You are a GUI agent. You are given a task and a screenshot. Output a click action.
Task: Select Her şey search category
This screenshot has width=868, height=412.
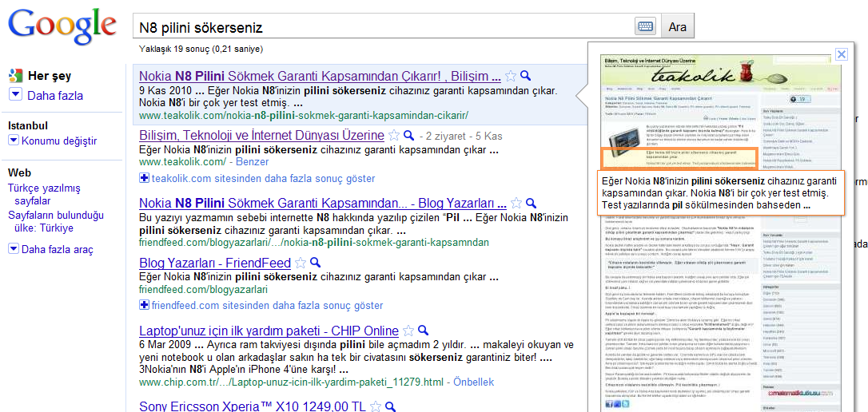50,77
